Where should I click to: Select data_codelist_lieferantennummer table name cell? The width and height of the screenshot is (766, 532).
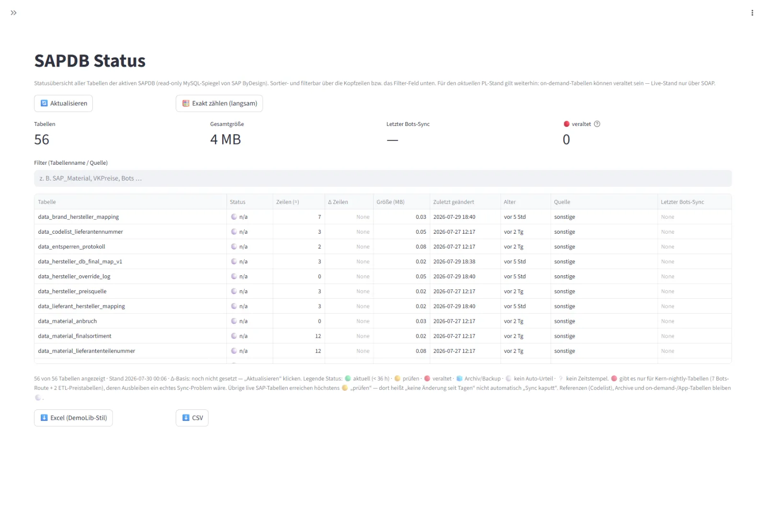click(x=130, y=232)
